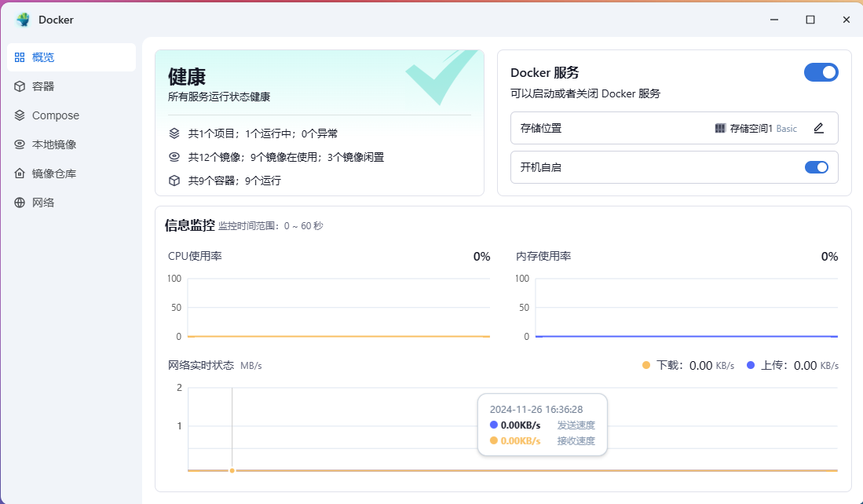
Task: Open the 镜像仓库 section
Action: (x=71, y=173)
